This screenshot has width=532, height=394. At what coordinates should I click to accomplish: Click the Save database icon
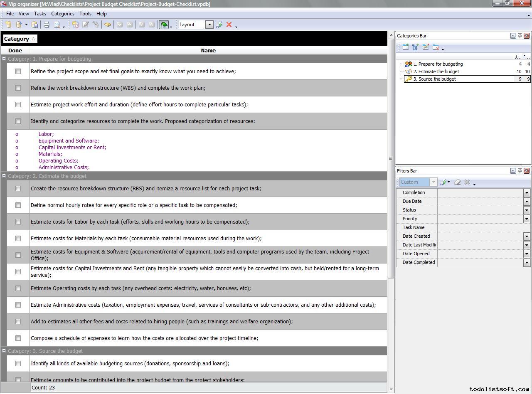coord(35,25)
